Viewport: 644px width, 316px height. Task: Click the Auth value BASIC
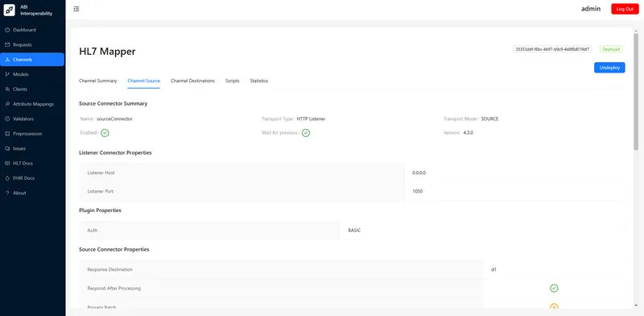pos(354,231)
